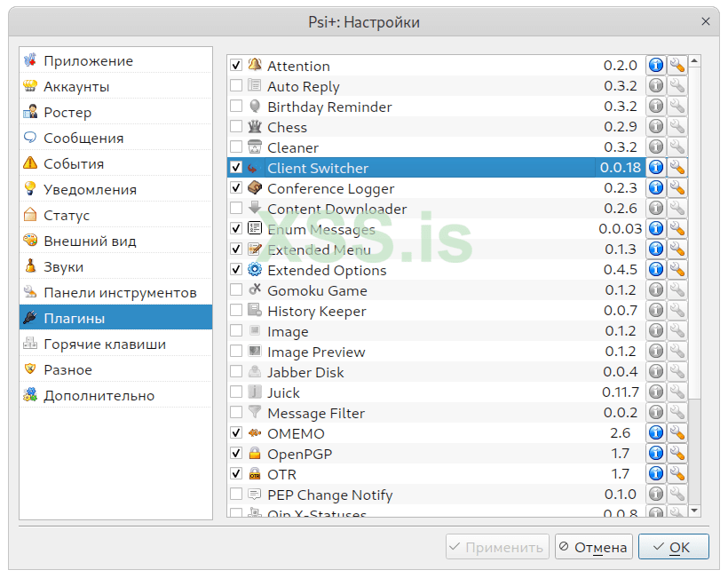Show info for Enum Messages plugin
Screen dimensions: 728x578
point(655,229)
